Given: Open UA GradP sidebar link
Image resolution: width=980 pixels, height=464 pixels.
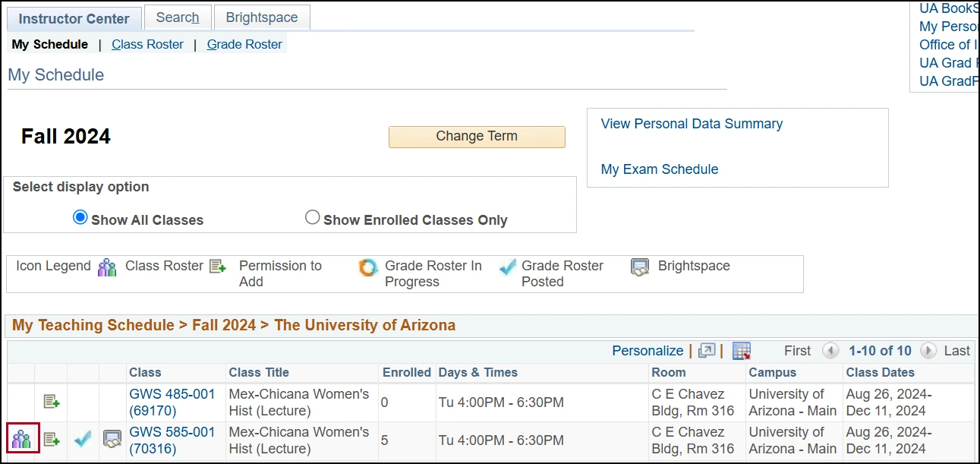Looking at the screenshot, I should 949,81.
